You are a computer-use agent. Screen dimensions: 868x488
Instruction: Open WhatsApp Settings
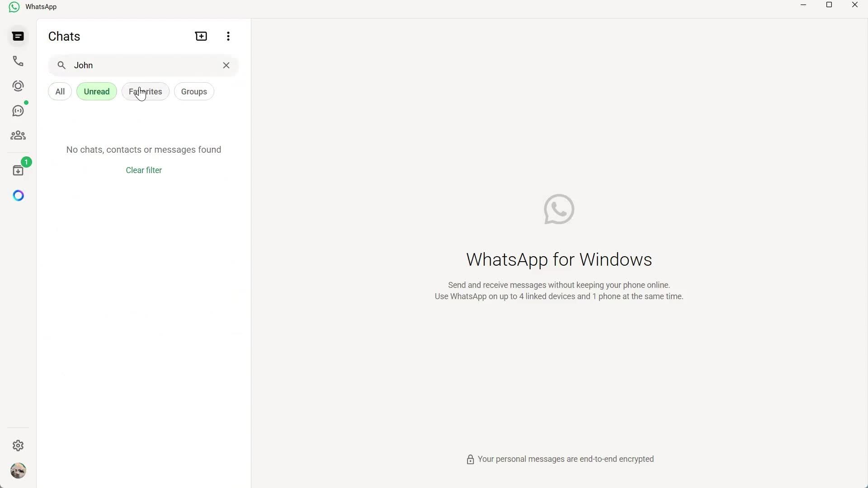[18, 446]
